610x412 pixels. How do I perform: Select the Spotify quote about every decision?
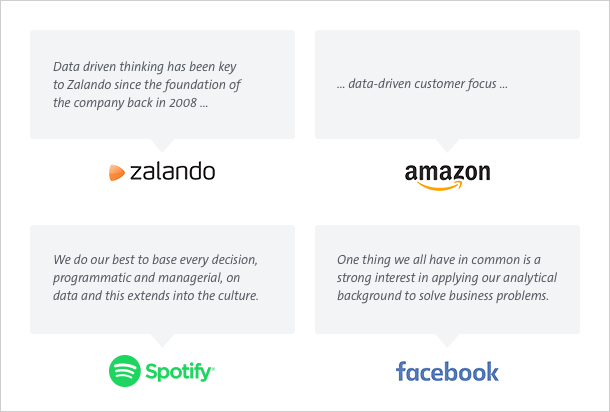point(156,277)
